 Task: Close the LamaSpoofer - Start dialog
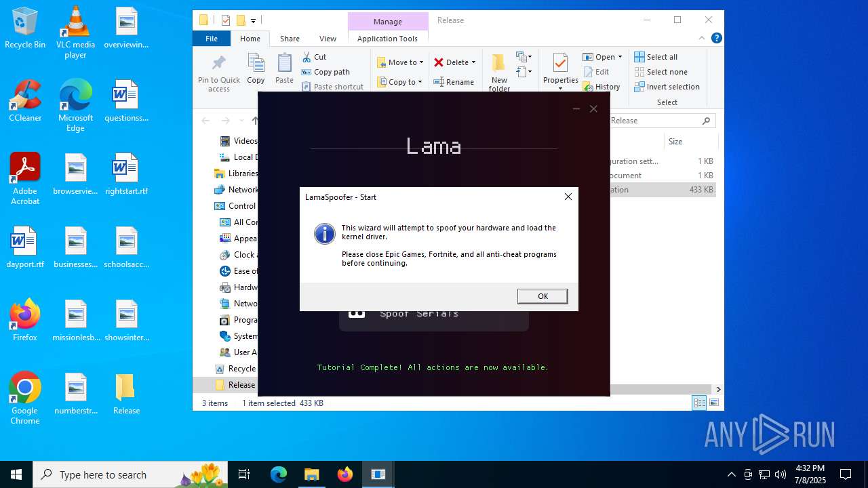click(568, 197)
